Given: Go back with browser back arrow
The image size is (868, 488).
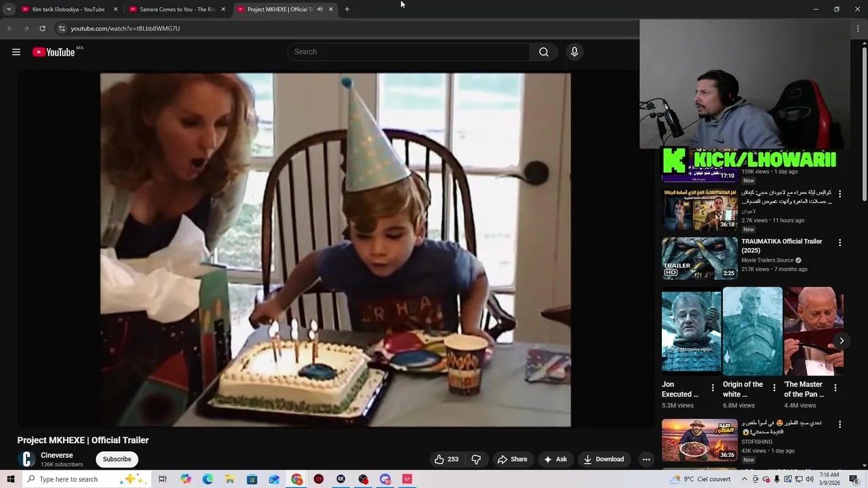Looking at the screenshot, I should (x=9, y=28).
